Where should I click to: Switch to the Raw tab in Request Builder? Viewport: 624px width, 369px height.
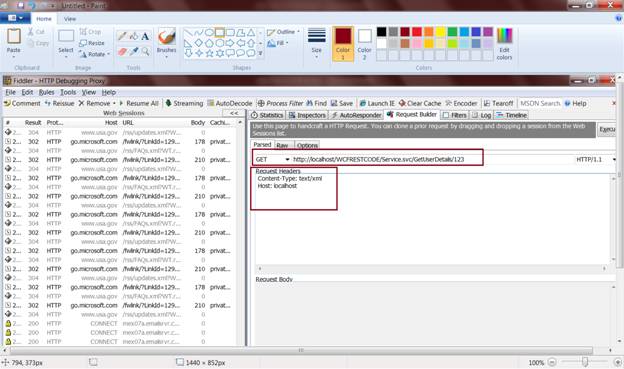click(282, 145)
